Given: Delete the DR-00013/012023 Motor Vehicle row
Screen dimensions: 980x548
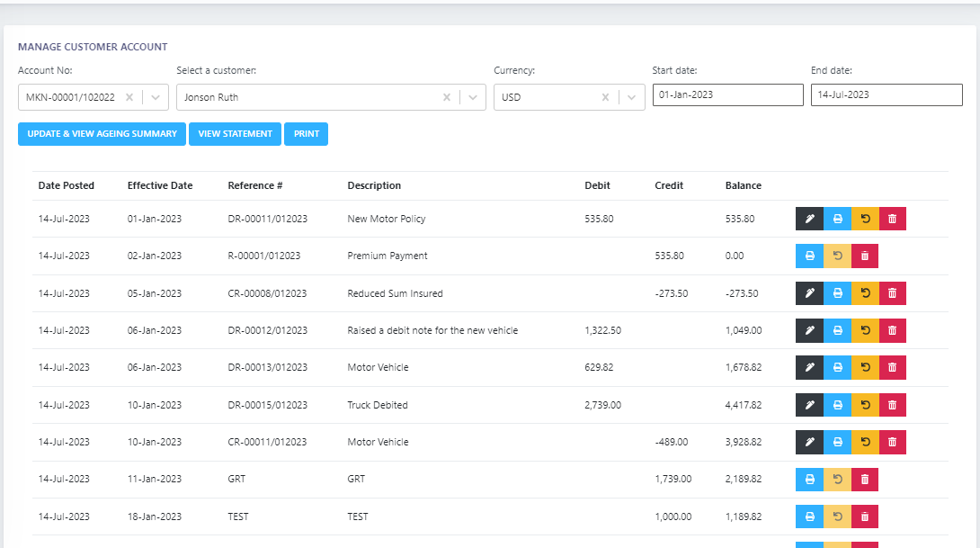Looking at the screenshot, I should (893, 368).
